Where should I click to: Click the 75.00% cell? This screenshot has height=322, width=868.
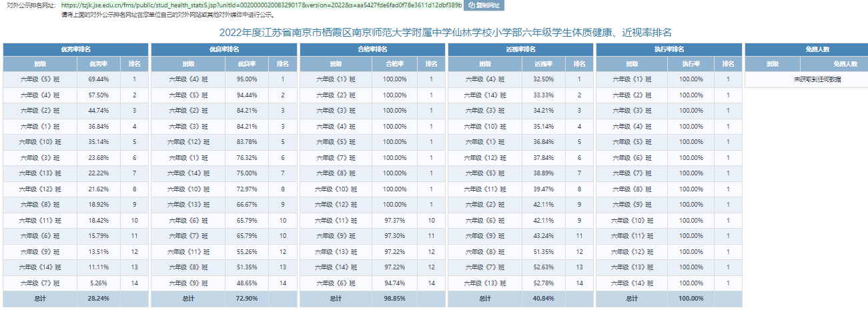coord(246,173)
